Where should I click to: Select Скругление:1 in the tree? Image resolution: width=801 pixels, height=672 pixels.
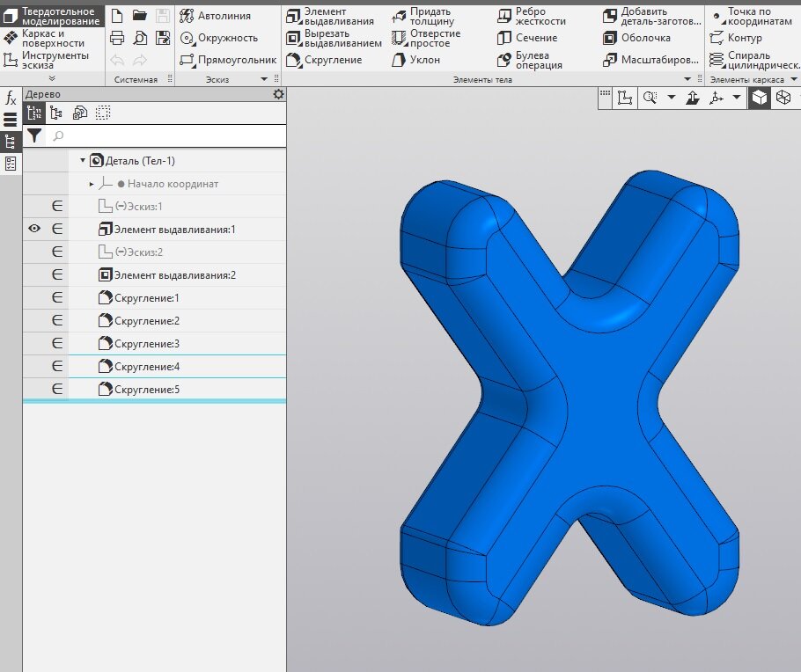138,297
